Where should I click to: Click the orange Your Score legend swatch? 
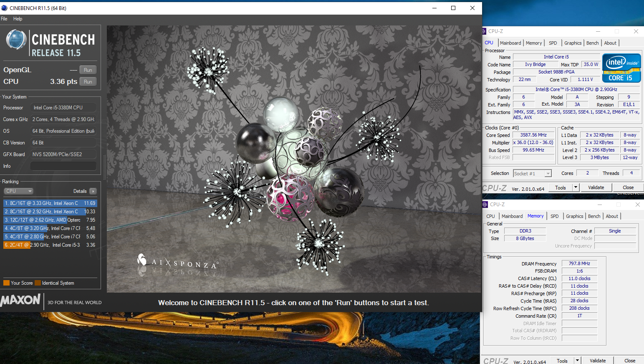[6, 283]
